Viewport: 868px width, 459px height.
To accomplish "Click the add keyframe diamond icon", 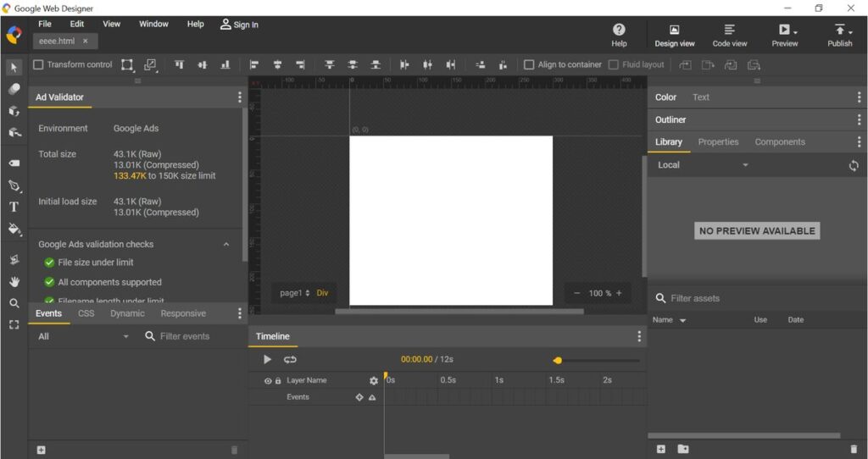I will pyautogui.click(x=359, y=397).
